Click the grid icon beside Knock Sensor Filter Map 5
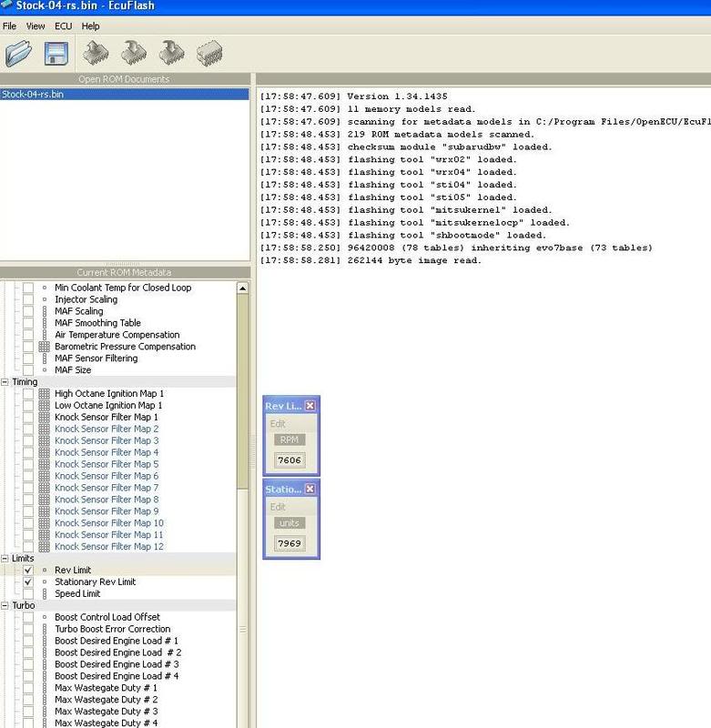This screenshot has height=728, width=711. [44, 464]
